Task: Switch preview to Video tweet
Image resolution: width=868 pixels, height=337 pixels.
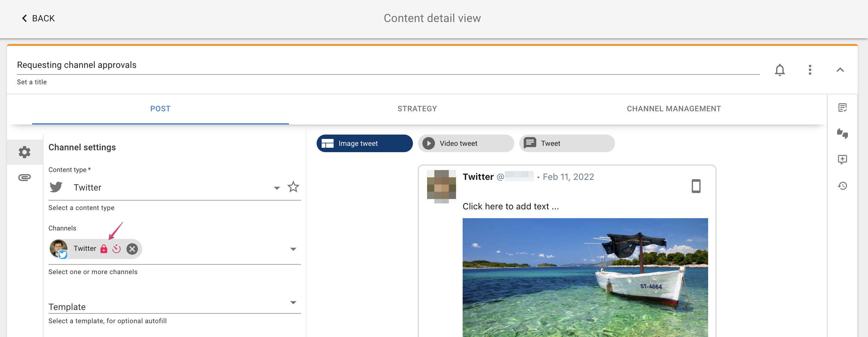Action: (x=465, y=143)
